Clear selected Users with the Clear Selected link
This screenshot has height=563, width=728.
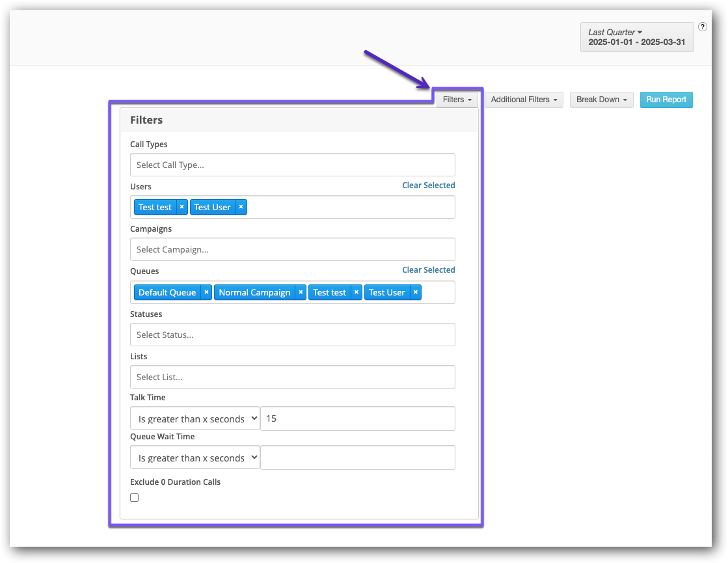coord(428,185)
